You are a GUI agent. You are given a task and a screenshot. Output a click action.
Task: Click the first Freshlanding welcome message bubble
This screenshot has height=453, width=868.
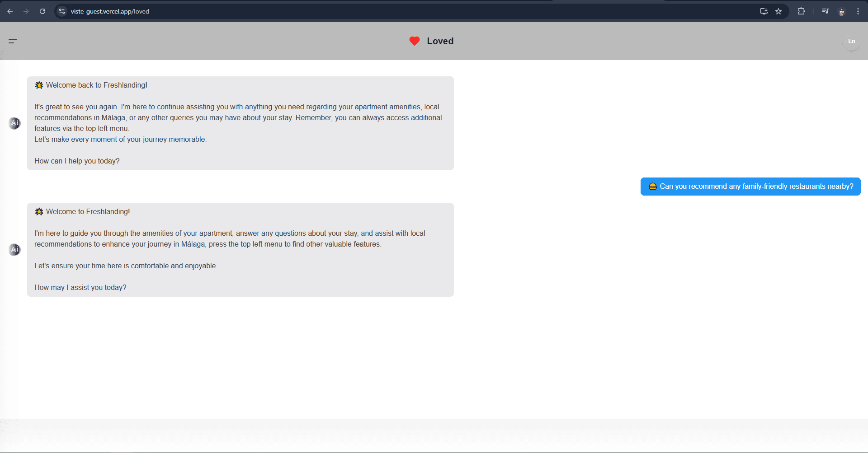241,123
